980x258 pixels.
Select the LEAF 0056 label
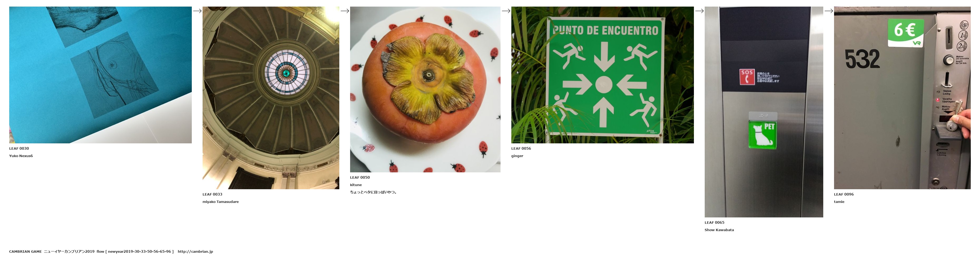click(521, 148)
